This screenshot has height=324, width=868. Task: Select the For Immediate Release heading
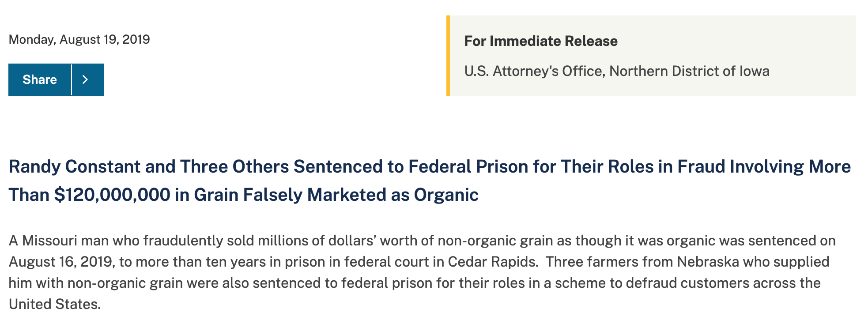point(541,41)
